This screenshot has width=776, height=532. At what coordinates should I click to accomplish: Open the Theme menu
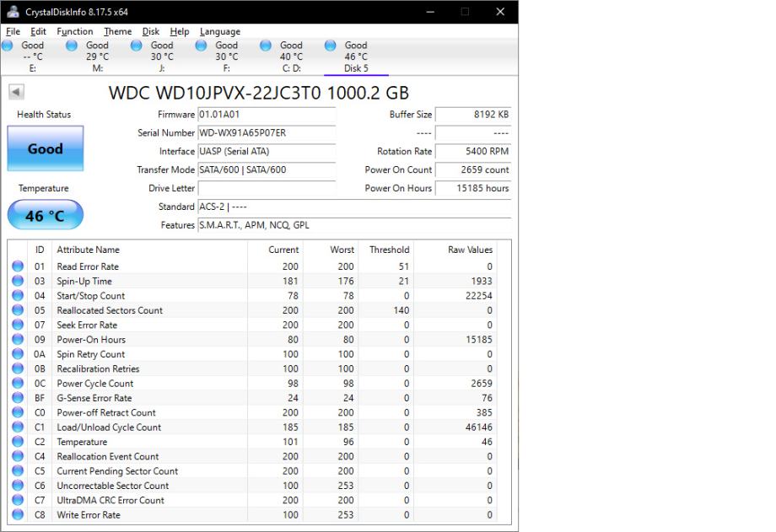coord(118,31)
